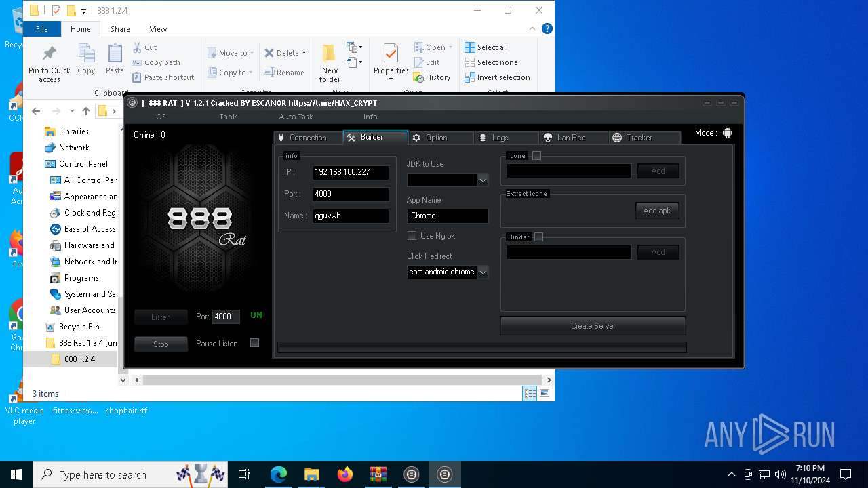Open the Connection tab
The height and width of the screenshot is (488, 868).
tap(308, 138)
